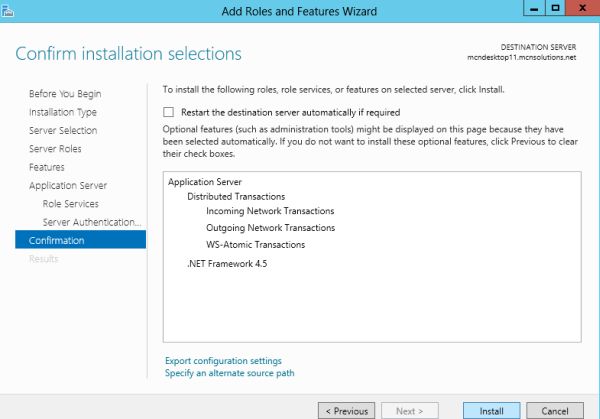This screenshot has height=419, width=600.
Task: Click the wizard icon in the title bar
Action: [7, 10]
